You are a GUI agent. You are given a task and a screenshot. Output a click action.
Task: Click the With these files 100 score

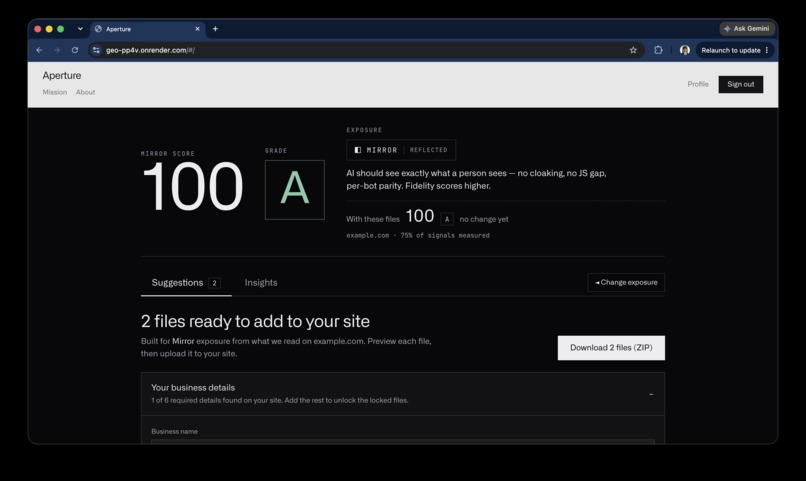(x=419, y=216)
